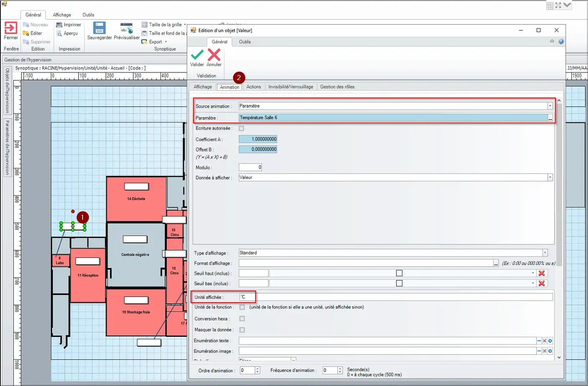The width and height of the screenshot is (588, 386).
Task: Click the Taille de la grille icon
Action: [145, 25]
